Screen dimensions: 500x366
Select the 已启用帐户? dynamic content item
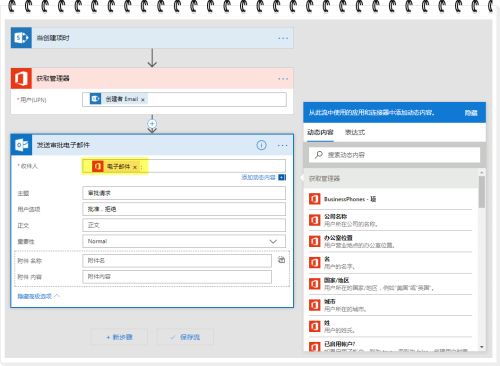tap(391, 345)
